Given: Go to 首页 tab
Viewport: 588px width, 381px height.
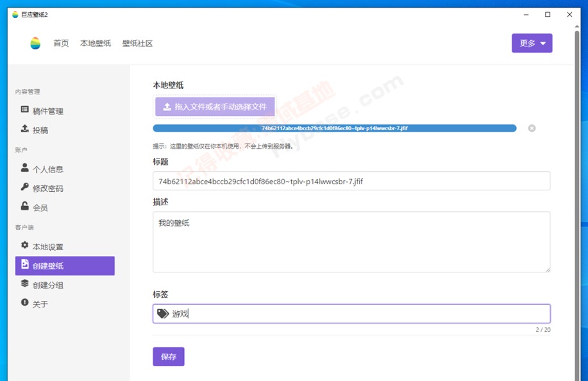Looking at the screenshot, I should pos(61,44).
